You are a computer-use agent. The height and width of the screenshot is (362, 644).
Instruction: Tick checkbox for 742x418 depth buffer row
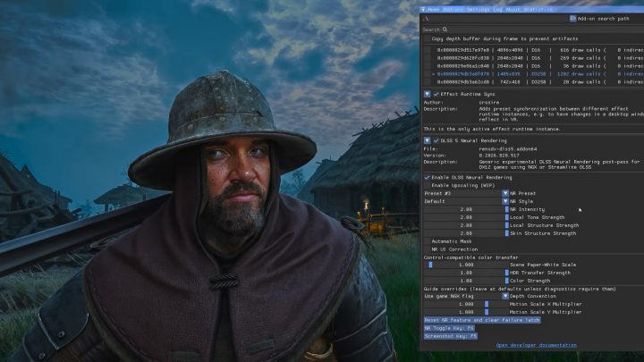(428, 82)
